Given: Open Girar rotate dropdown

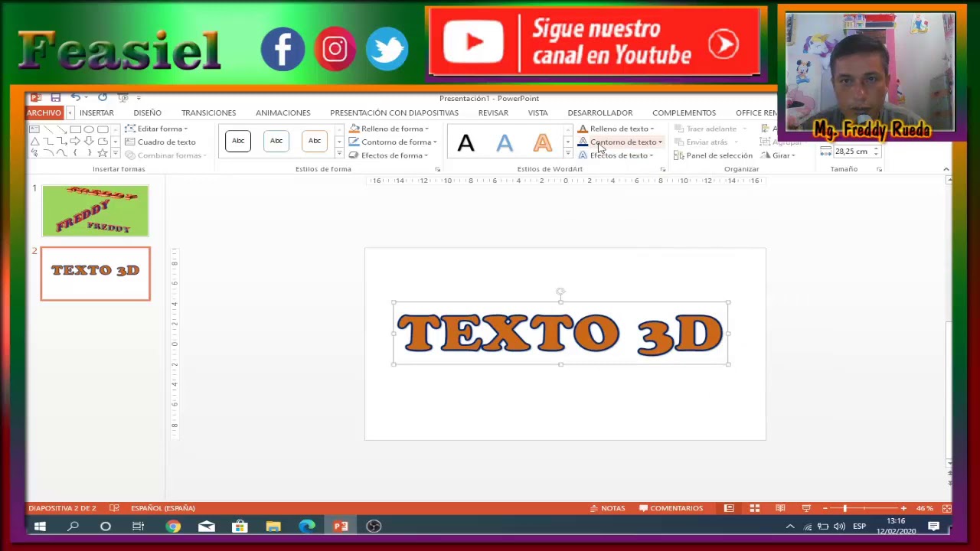Looking at the screenshot, I should point(778,155).
